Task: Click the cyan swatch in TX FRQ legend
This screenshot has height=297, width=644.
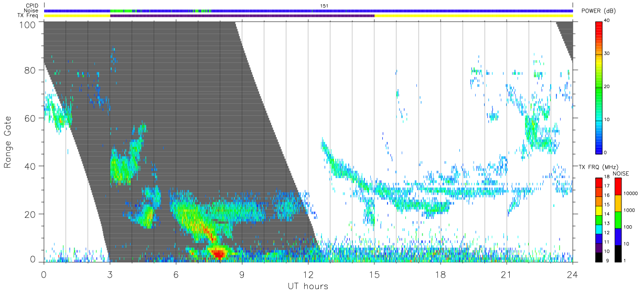Action: 599,229
